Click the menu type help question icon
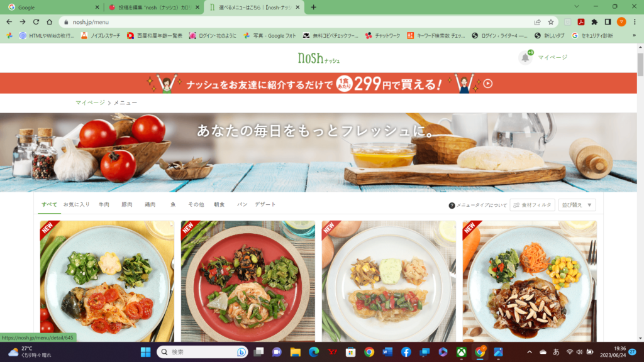 (452, 206)
